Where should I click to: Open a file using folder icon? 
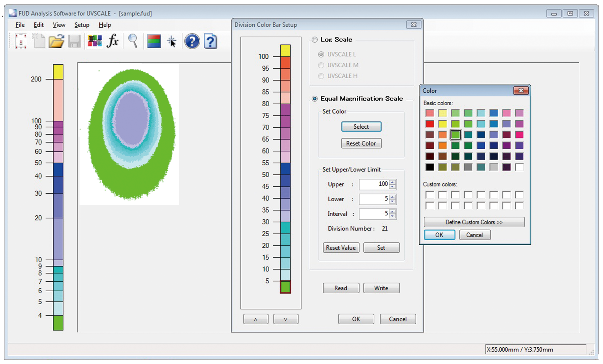click(56, 41)
